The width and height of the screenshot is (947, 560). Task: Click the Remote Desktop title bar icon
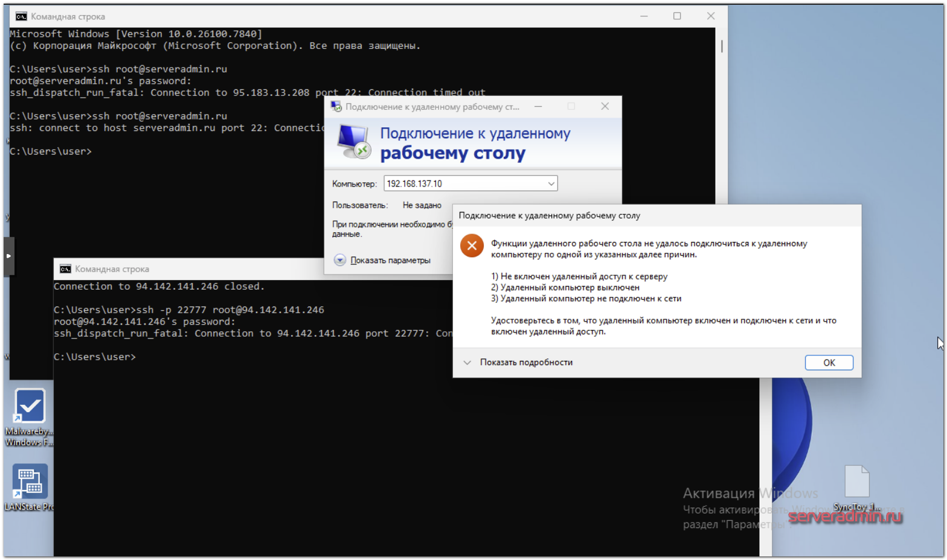click(x=336, y=107)
